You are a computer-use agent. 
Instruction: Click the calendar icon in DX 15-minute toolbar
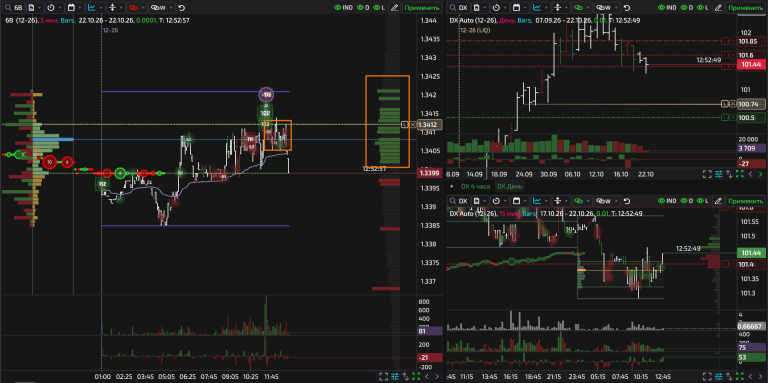pyautogui.click(x=516, y=201)
